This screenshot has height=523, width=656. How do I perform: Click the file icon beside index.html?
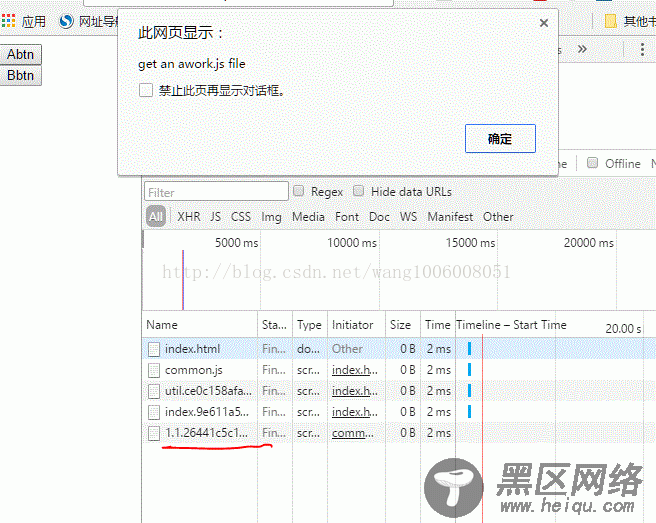tap(154, 349)
